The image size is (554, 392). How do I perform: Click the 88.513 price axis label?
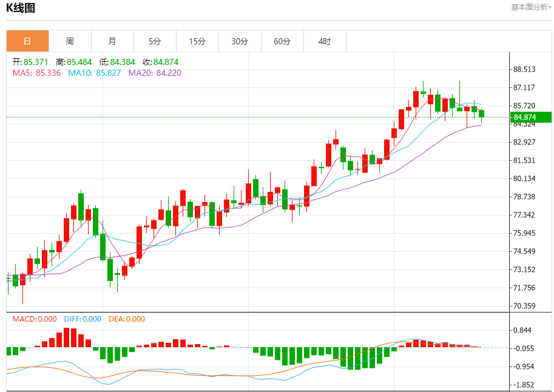[x=524, y=69]
